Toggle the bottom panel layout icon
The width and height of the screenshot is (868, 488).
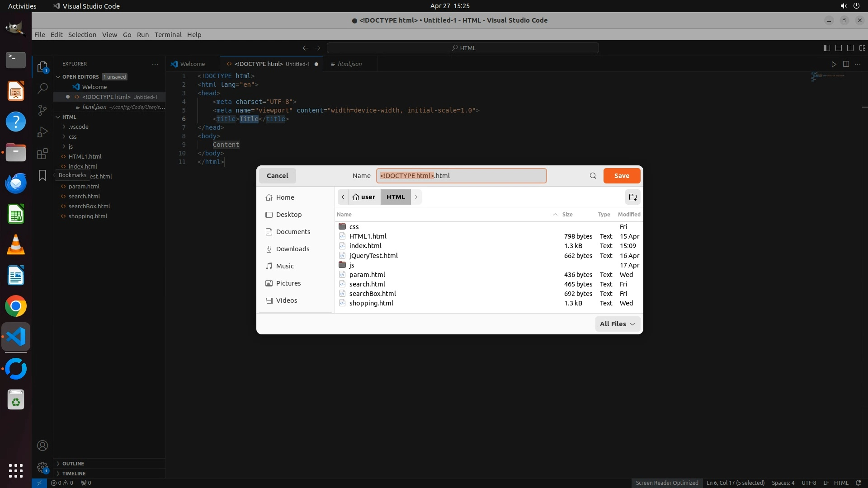[x=838, y=48]
